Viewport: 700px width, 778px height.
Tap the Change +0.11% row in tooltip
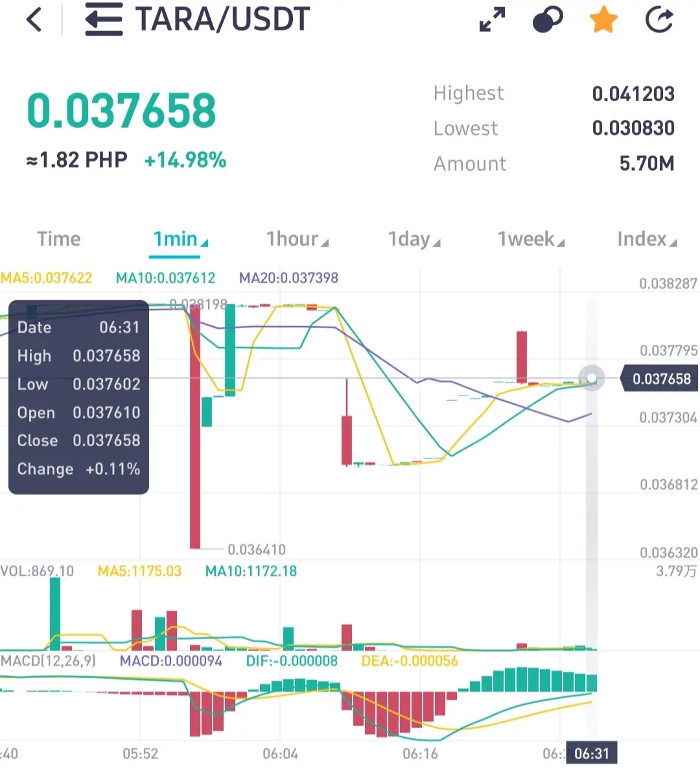pyautogui.click(x=78, y=469)
